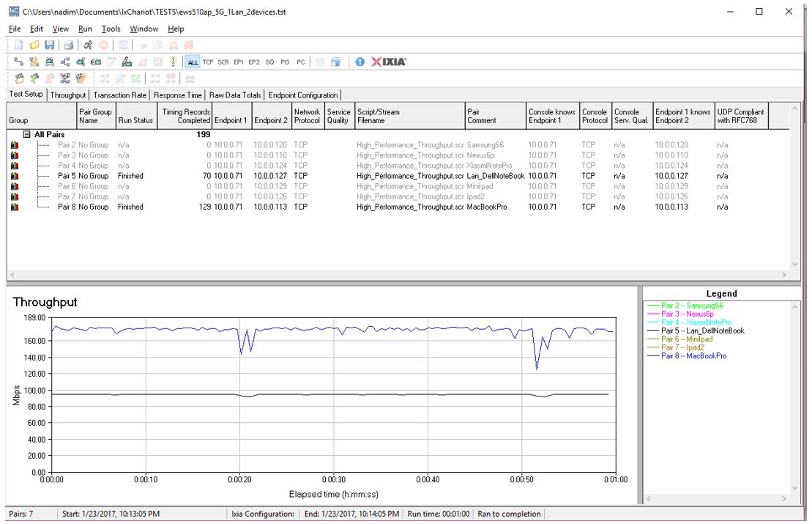Image resolution: width=812 pixels, height=524 pixels.
Task: Toggle the SCR group-by button
Action: (x=223, y=62)
